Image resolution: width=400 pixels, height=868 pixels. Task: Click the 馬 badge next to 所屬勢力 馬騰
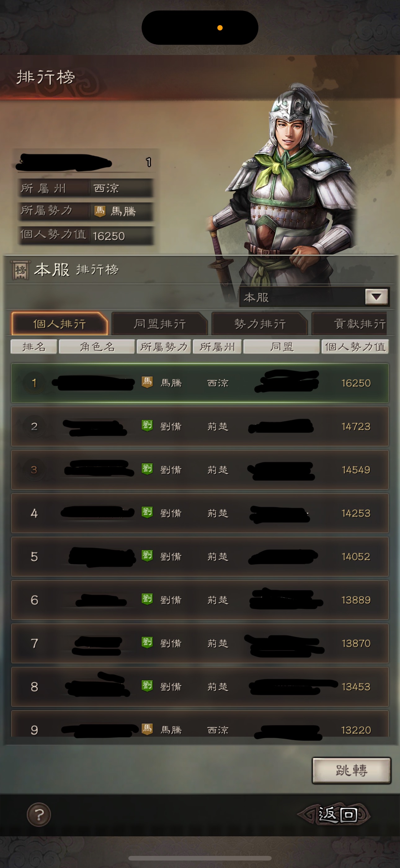(x=100, y=211)
